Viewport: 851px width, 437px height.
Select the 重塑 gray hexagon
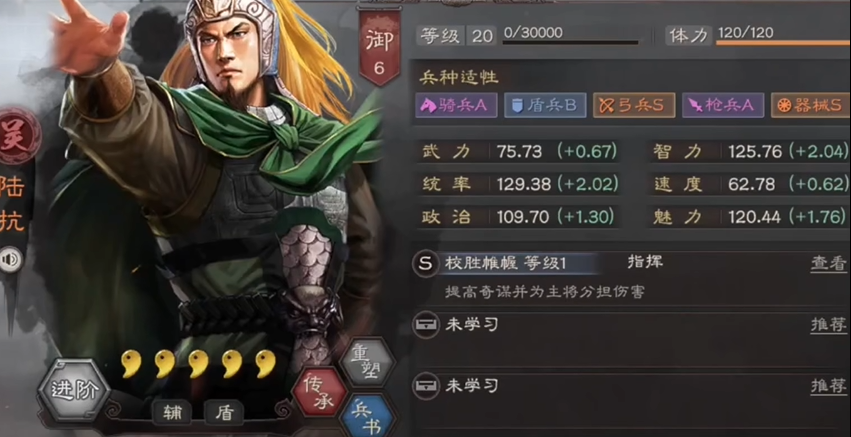(366, 362)
